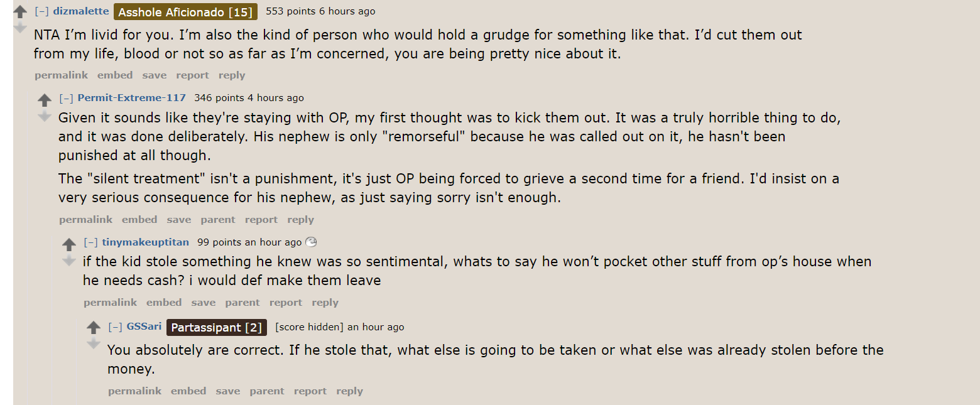Image resolution: width=980 pixels, height=405 pixels.
Task: Collapse tinymakeuptitan's comment
Action: pyautogui.click(x=90, y=242)
